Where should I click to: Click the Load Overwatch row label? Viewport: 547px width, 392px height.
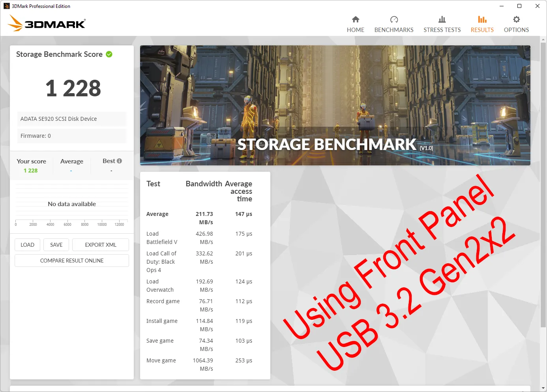tap(160, 285)
